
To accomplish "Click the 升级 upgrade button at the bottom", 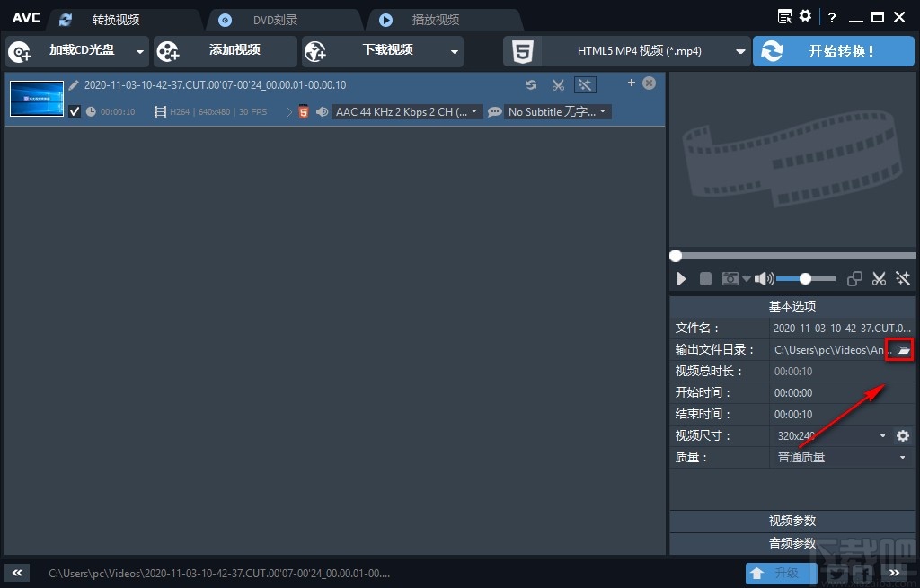I will pyautogui.click(x=781, y=573).
